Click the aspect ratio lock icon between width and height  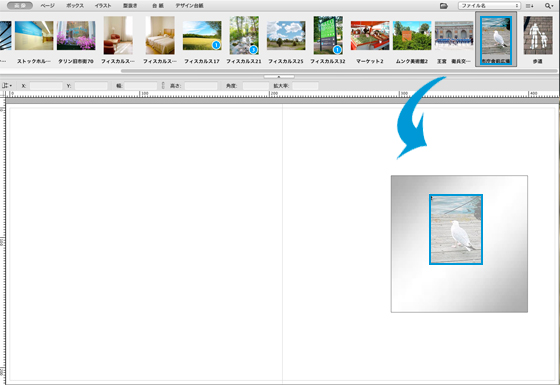(x=163, y=85)
